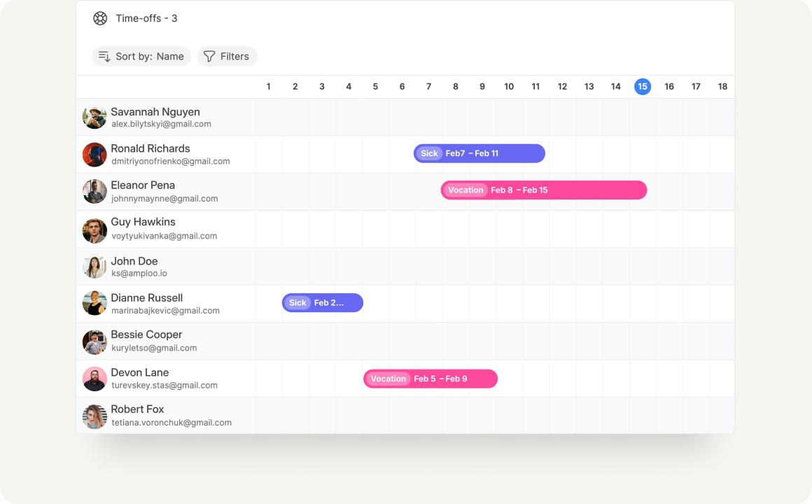Click the Vocation badge on Eleanor Pena's bar
The width and height of the screenshot is (812, 504).
pyautogui.click(x=465, y=190)
